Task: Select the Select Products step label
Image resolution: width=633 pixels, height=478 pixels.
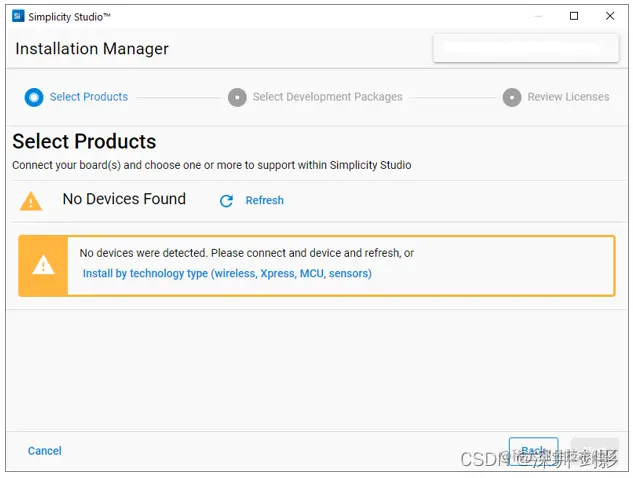Action: (x=89, y=97)
